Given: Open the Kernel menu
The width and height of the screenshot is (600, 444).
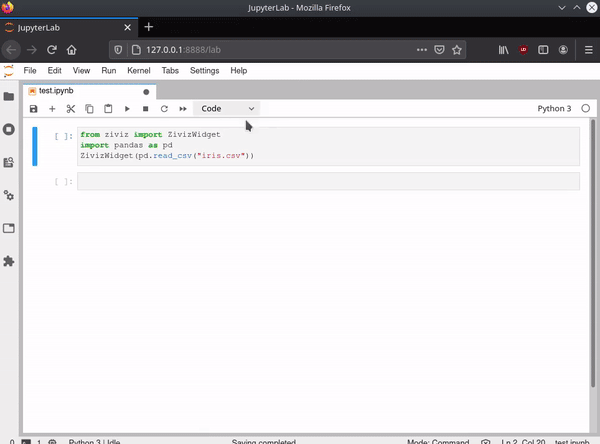Looking at the screenshot, I should click(x=139, y=71).
